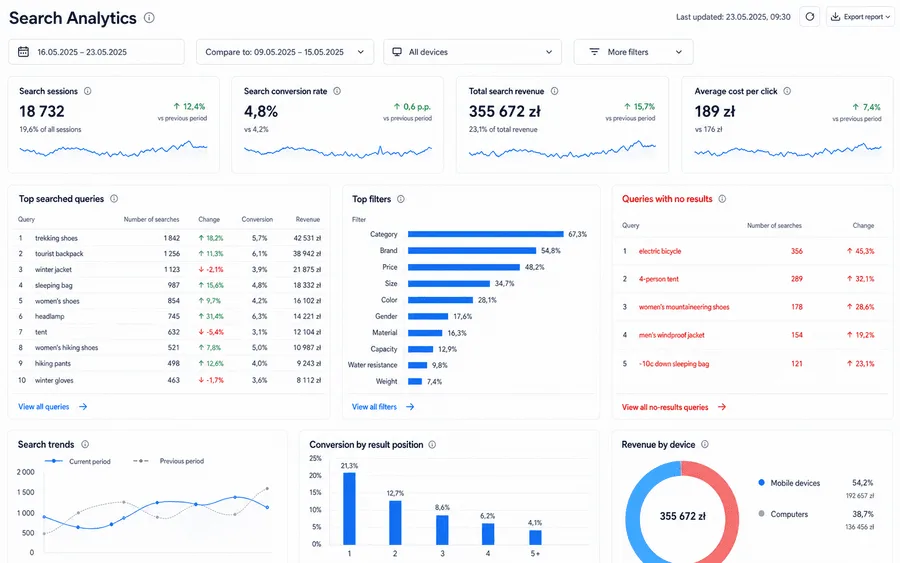This screenshot has width=900, height=563.
Task: Click info icon next to Search Analytics title
Action: 149,18
